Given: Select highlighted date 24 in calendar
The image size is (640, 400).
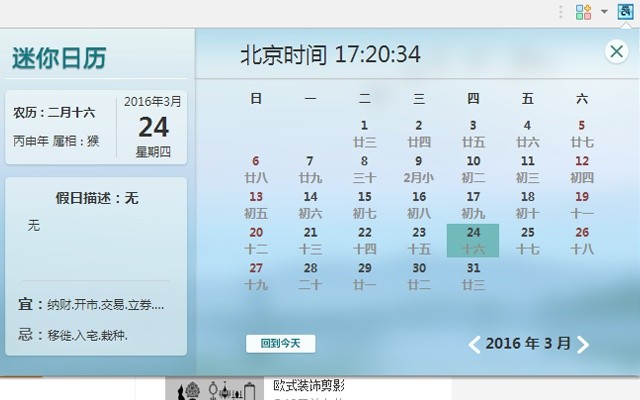Looking at the screenshot, I should click(x=473, y=240).
